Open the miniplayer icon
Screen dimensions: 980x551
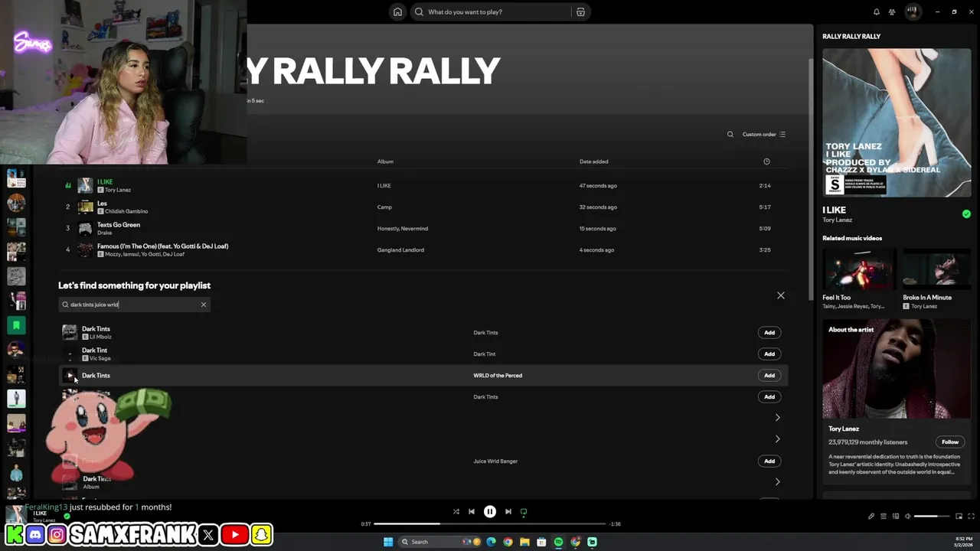(x=959, y=516)
